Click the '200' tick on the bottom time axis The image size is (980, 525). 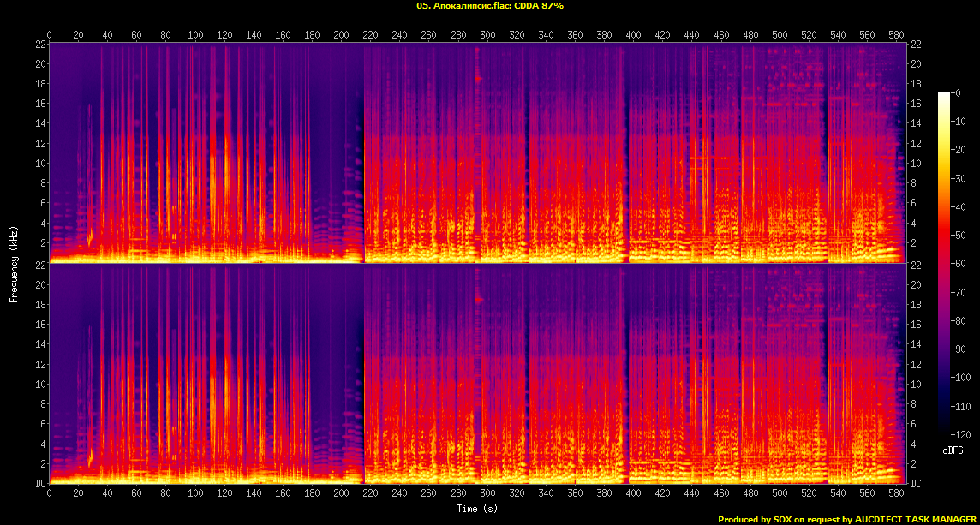click(342, 494)
